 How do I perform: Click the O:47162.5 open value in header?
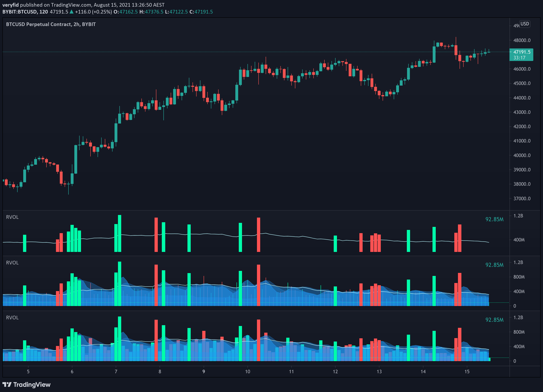pyautogui.click(x=126, y=12)
